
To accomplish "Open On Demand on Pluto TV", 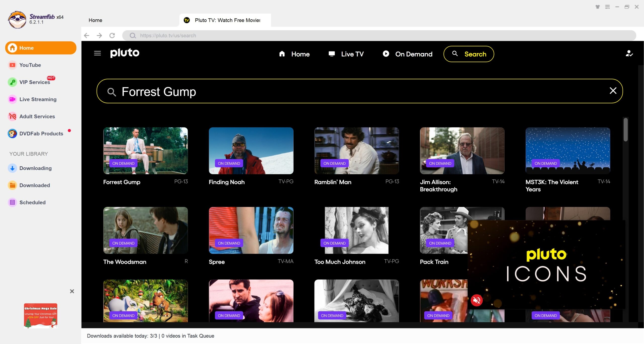I will pyautogui.click(x=414, y=54).
